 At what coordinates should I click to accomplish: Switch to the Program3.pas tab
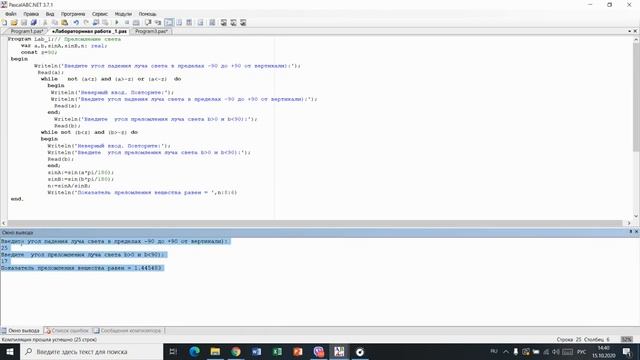click(151, 31)
